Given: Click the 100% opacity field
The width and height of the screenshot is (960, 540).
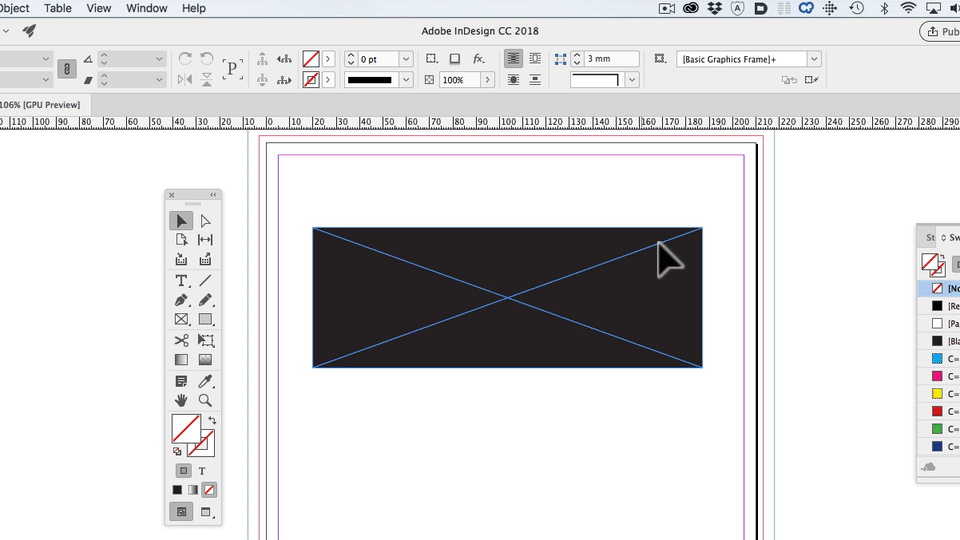Looking at the screenshot, I should tap(459, 80).
